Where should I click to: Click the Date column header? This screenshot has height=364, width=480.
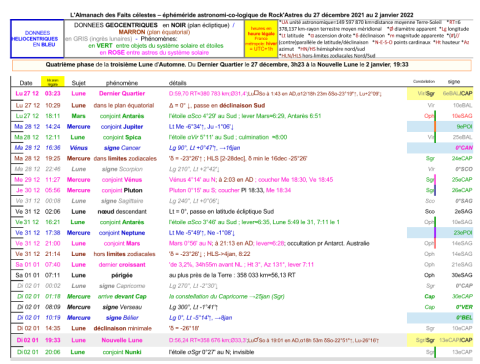pos(26,83)
